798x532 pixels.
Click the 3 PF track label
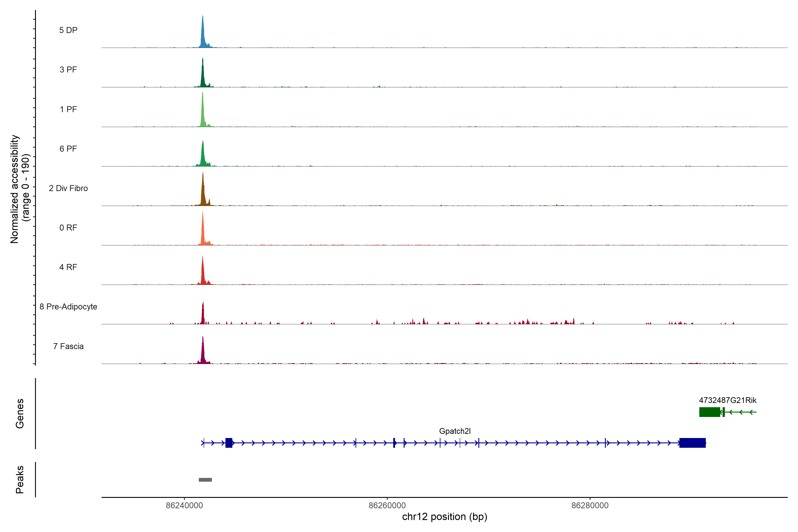[x=68, y=70]
